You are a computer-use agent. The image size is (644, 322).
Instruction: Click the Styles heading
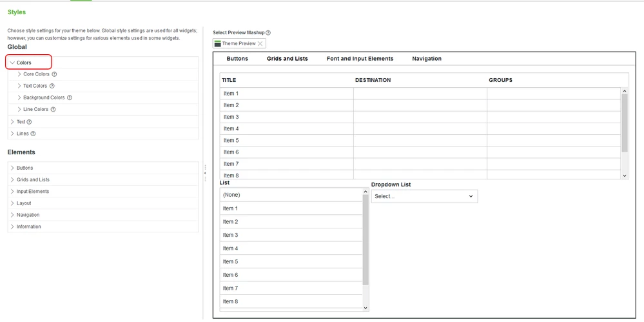[17, 12]
